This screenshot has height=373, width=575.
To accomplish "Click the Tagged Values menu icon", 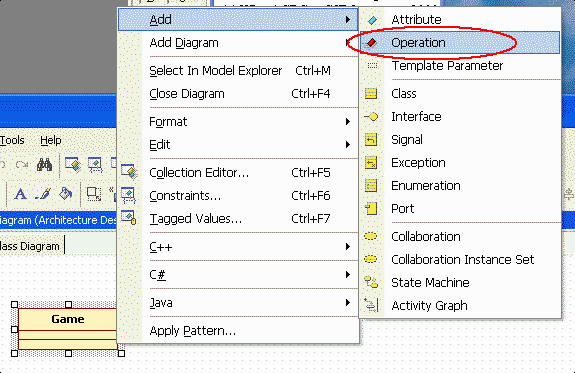I will click(128, 217).
